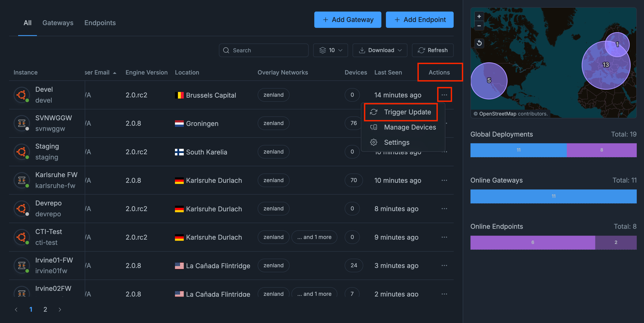
Task: Click the map cluster showing 13
Action: point(605,65)
